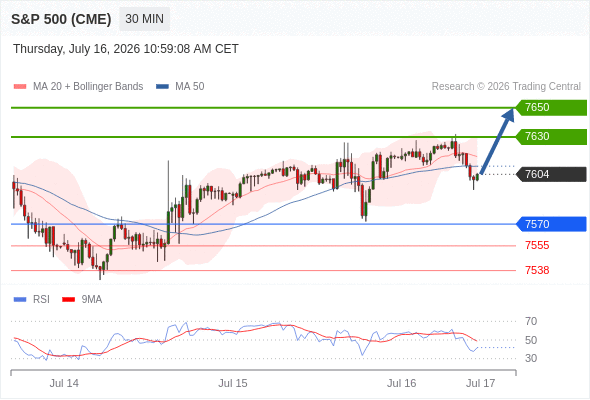Click the Jul 16 date axis label
Image resolution: width=590 pixels, height=400 pixels.
(401, 383)
